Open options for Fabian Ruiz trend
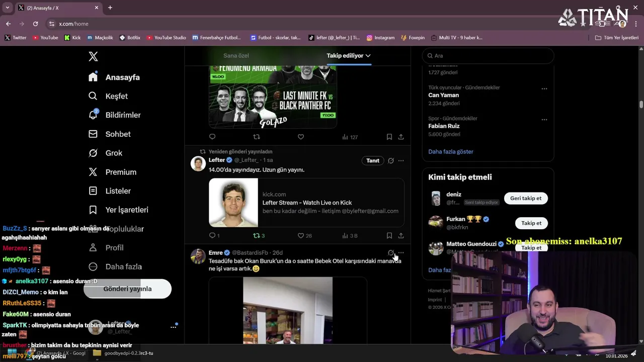644x362 pixels. pyautogui.click(x=544, y=120)
